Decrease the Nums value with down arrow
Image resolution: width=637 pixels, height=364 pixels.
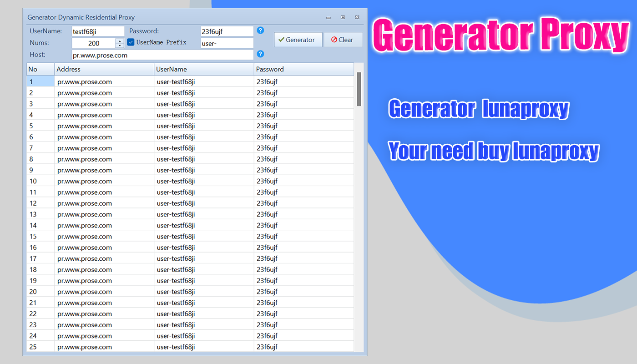(x=120, y=45)
